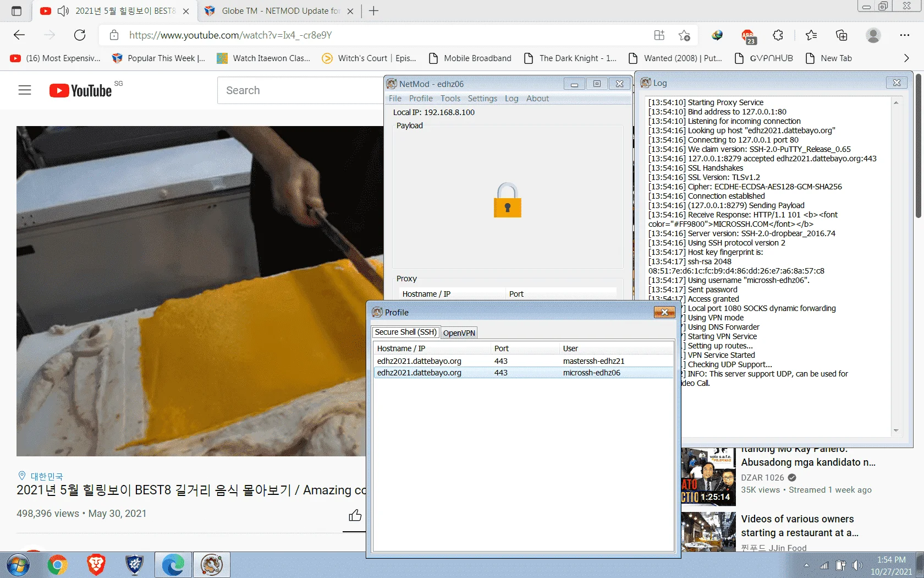Open the DZAR 1026 video thumbnail
The height and width of the screenshot is (578, 924).
pyautogui.click(x=708, y=477)
